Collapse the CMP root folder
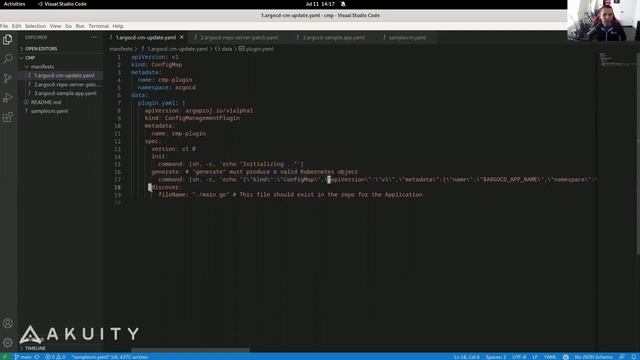 click(60, 58)
